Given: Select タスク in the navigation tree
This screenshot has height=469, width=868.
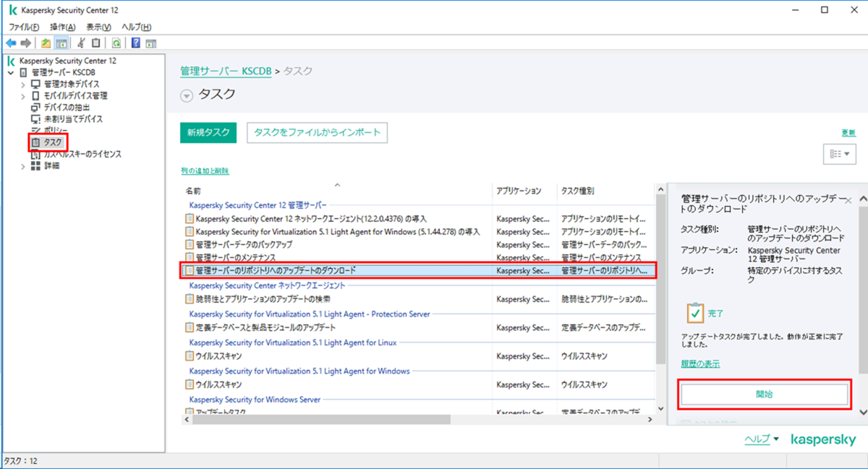Looking at the screenshot, I should pos(51,142).
